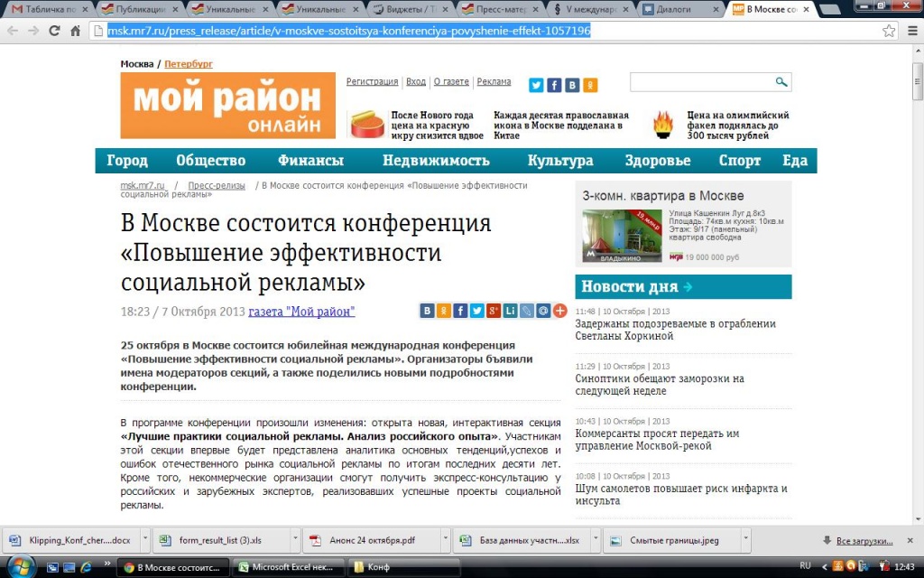Open the Финансы section

tap(310, 161)
